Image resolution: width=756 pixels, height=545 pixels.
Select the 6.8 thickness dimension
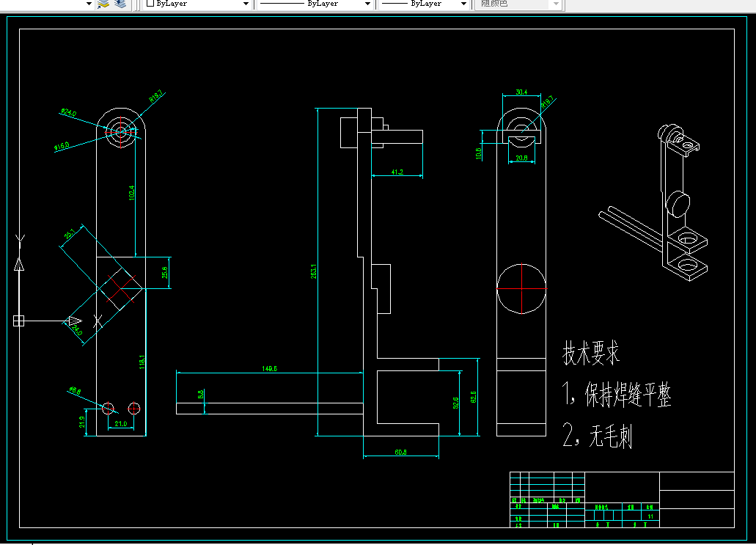click(201, 394)
